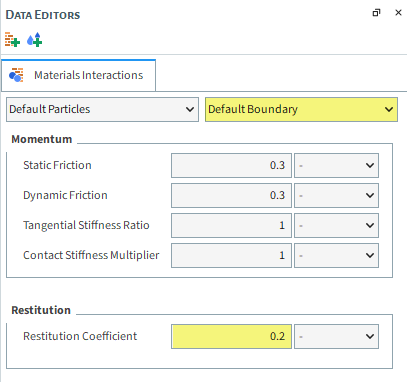This screenshot has width=407, height=382.
Task: Switch to Materials Interactions tab
Action: click(x=79, y=75)
